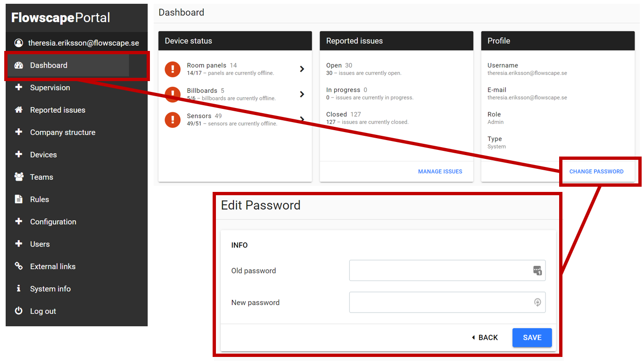This screenshot has height=364, width=644.
Task: Click the CHANGE PASSWORD link
Action: click(x=596, y=172)
